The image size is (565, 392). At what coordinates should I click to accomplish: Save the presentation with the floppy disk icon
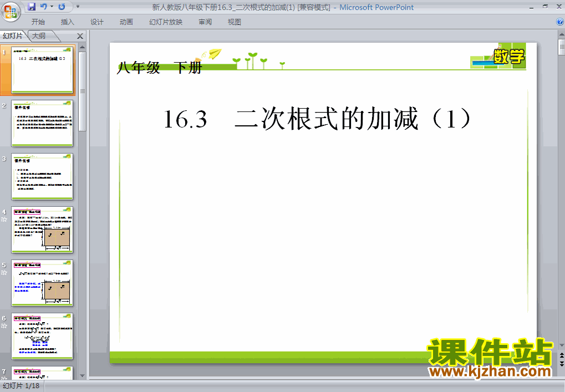pyautogui.click(x=32, y=7)
